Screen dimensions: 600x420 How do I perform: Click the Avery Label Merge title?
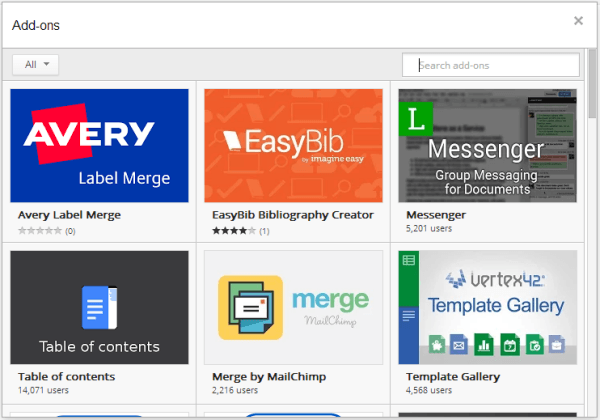[x=69, y=215]
